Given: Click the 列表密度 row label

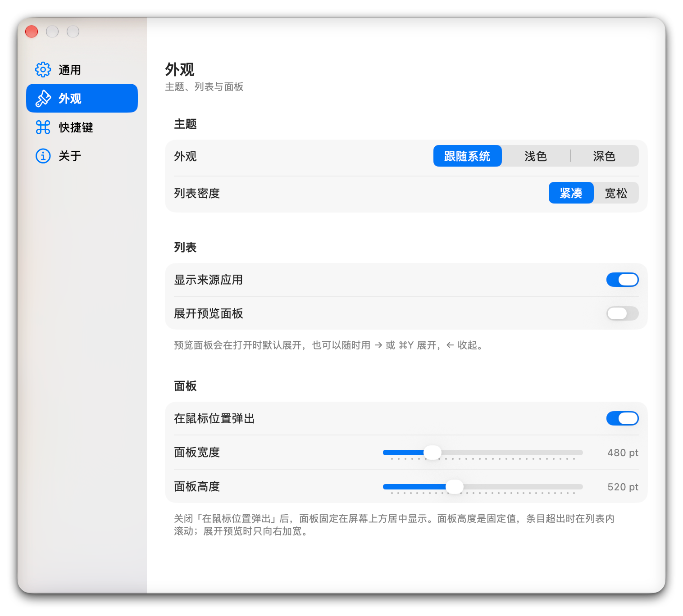Looking at the screenshot, I should (197, 193).
